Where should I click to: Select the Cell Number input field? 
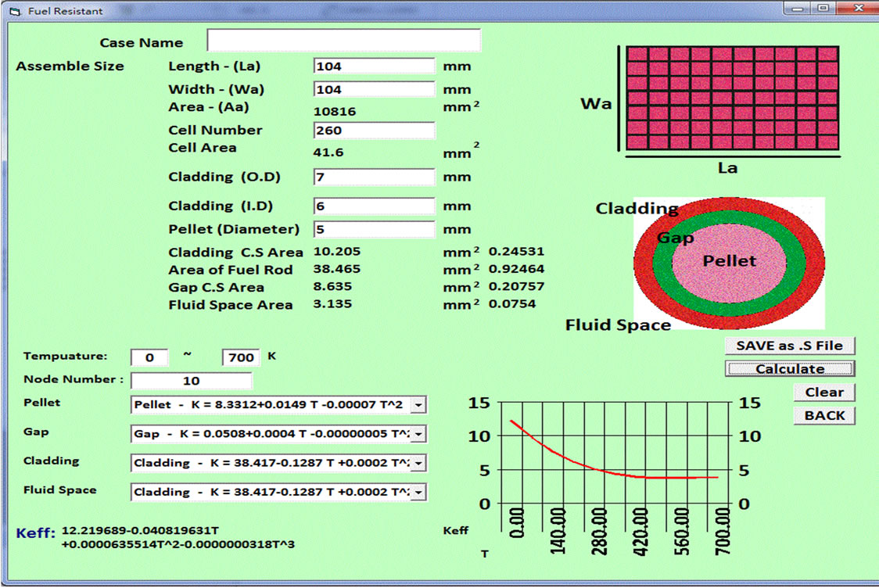tap(374, 131)
